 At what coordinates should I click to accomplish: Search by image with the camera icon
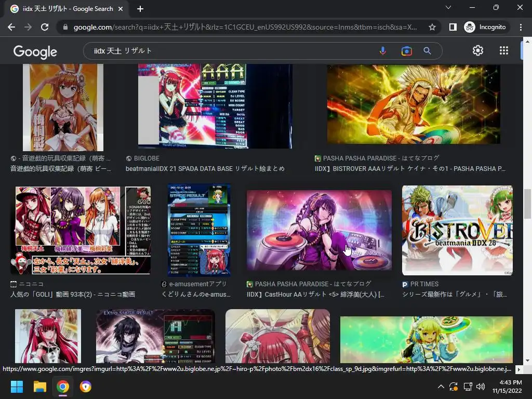406,51
